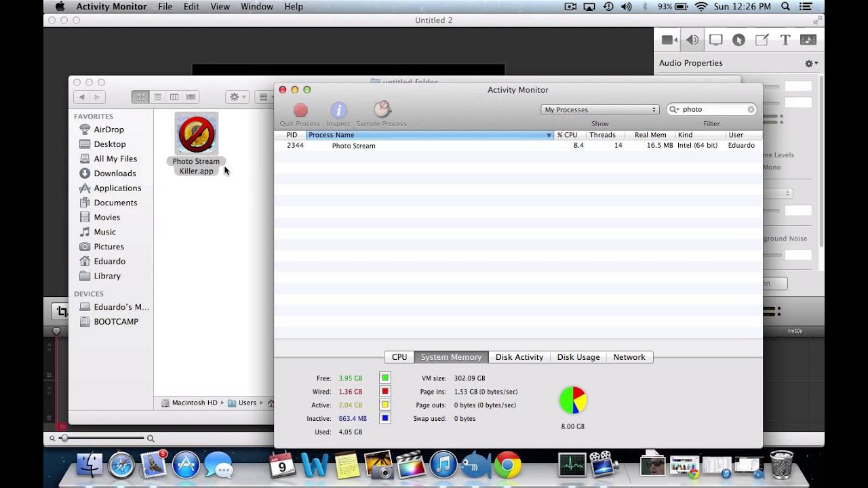Open Audio Properties gear menu

tap(811, 63)
